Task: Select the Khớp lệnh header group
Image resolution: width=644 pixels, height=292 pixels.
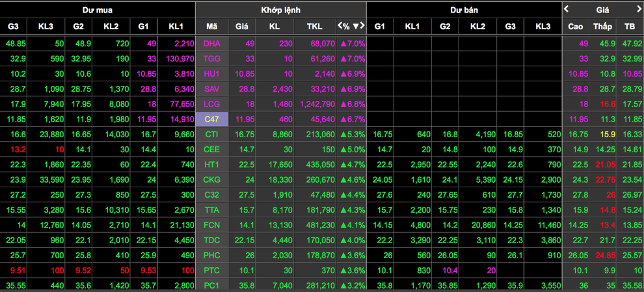Action: click(280, 10)
